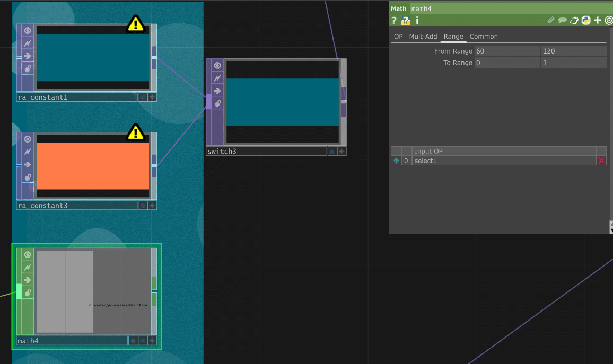Toggle the padlock flag on math4

[28, 293]
